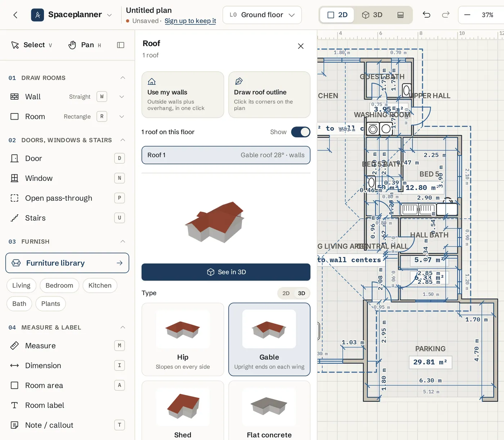This screenshot has width=504, height=440.
Task: Toggle the sidebar panel icon
Action: click(x=121, y=45)
